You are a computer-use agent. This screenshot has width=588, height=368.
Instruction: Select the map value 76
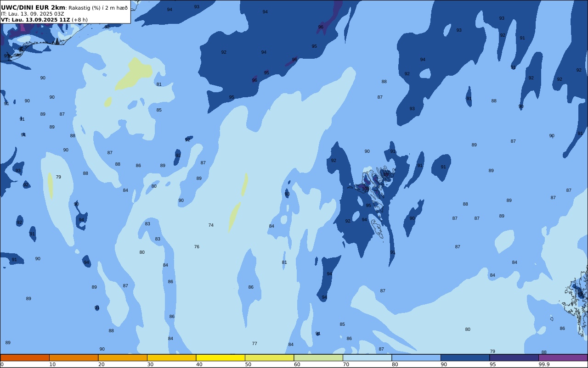tap(197, 247)
